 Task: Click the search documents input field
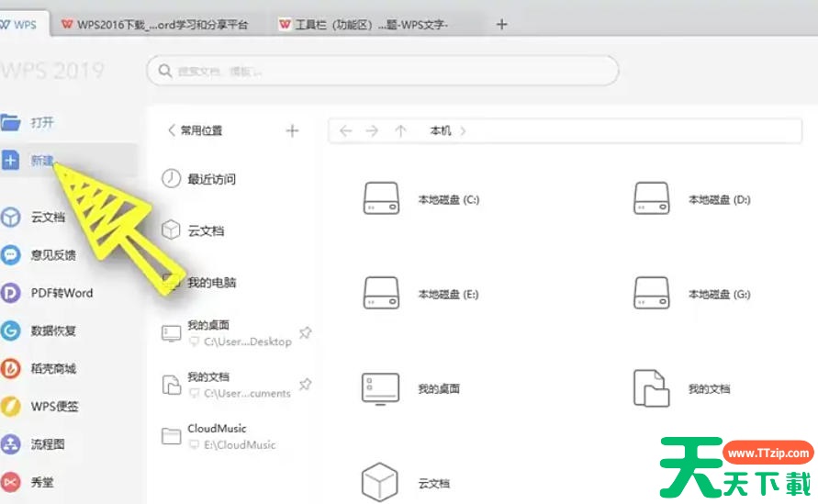[x=383, y=71]
